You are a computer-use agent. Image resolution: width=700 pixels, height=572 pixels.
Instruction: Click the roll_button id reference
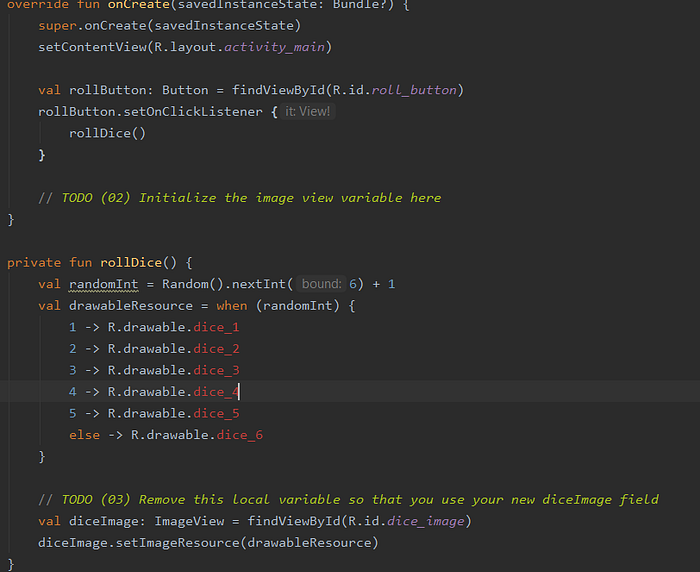click(414, 90)
